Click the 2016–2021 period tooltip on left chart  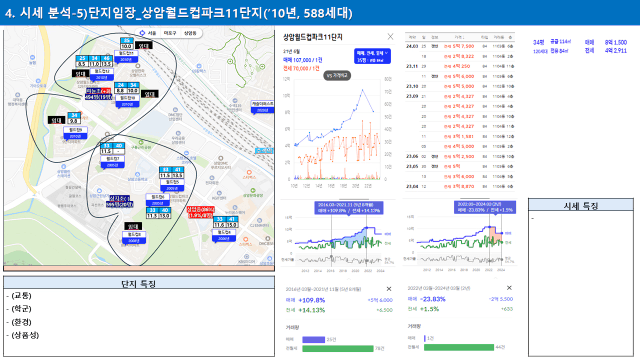(349, 208)
